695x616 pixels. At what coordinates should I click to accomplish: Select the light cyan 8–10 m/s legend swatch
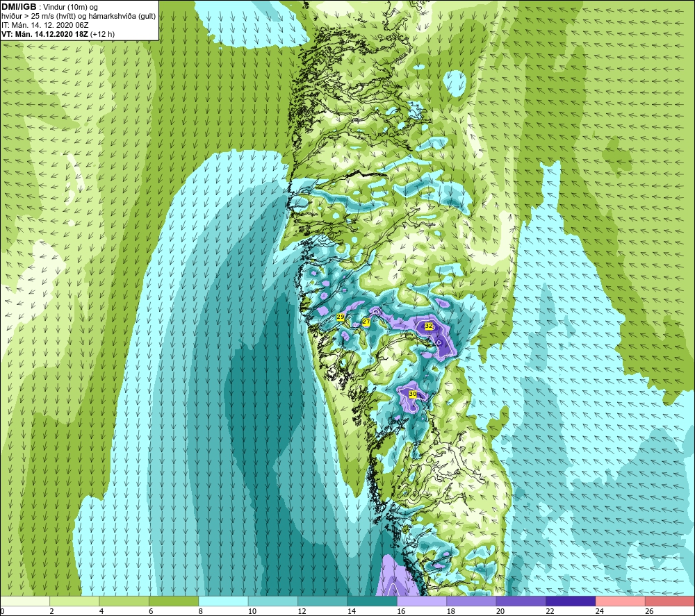223,601
